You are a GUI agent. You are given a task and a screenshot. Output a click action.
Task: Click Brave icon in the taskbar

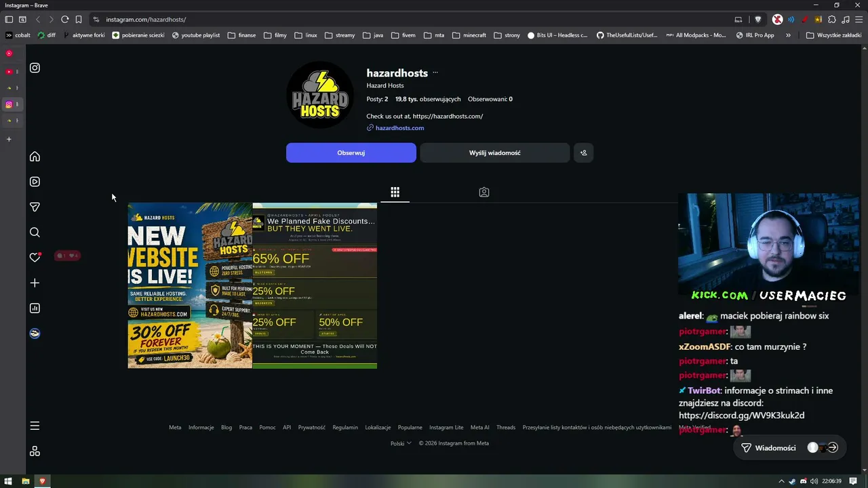(42, 481)
